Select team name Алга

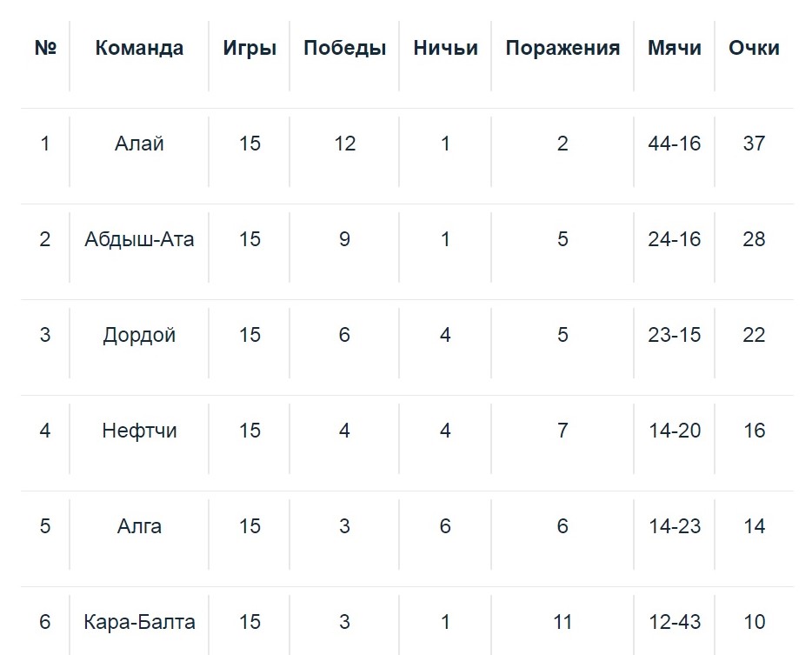[x=139, y=526]
